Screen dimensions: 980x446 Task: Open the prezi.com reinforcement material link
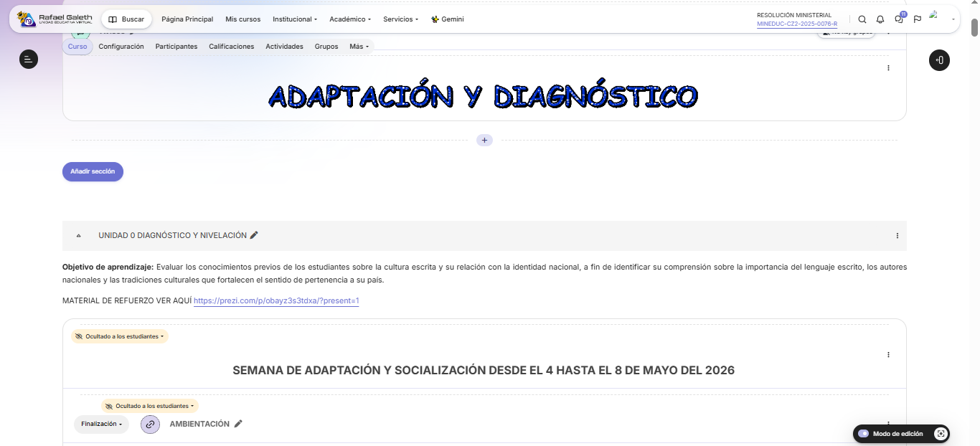coord(276,301)
